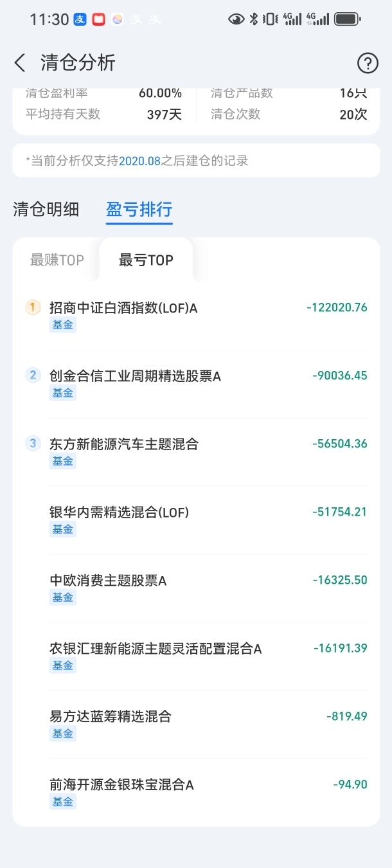Tap the 2020.08 date link in notice
Viewport: 392px width, 868px height.
point(139,161)
